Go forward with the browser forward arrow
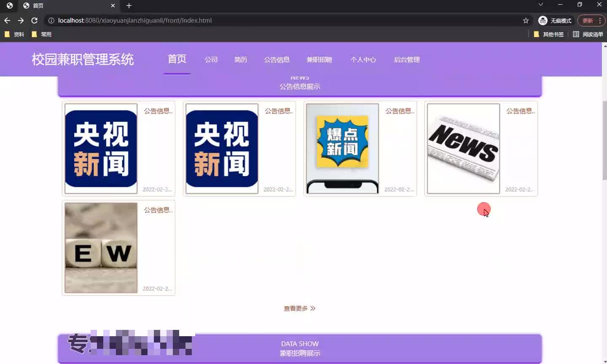The image size is (607, 364). pyautogui.click(x=21, y=20)
